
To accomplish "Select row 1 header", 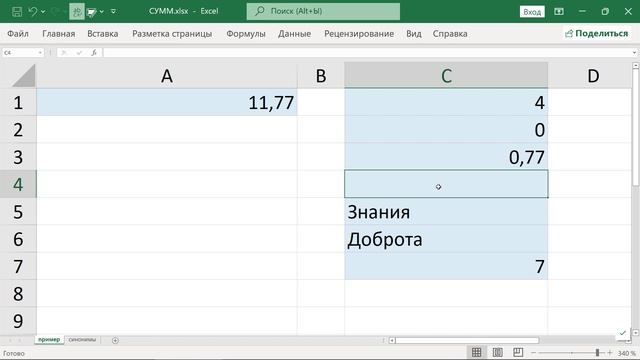I will point(18,102).
